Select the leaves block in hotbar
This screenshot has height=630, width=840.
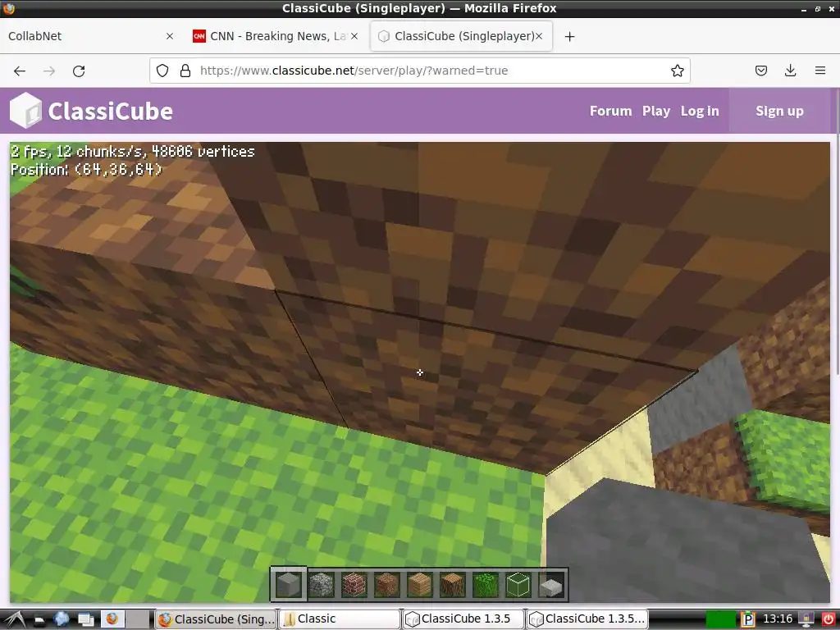pos(486,584)
